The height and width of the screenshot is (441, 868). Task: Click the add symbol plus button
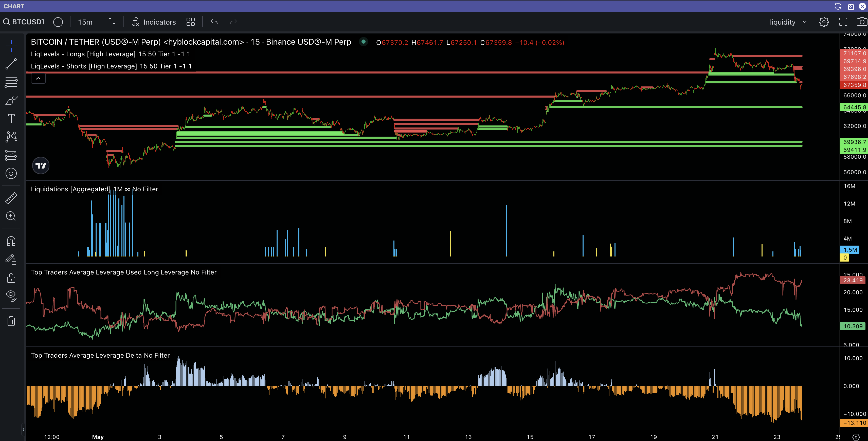coord(58,22)
